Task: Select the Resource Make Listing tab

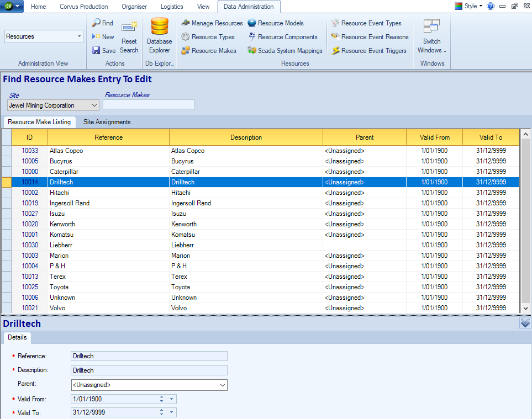Action: click(x=39, y=122)
